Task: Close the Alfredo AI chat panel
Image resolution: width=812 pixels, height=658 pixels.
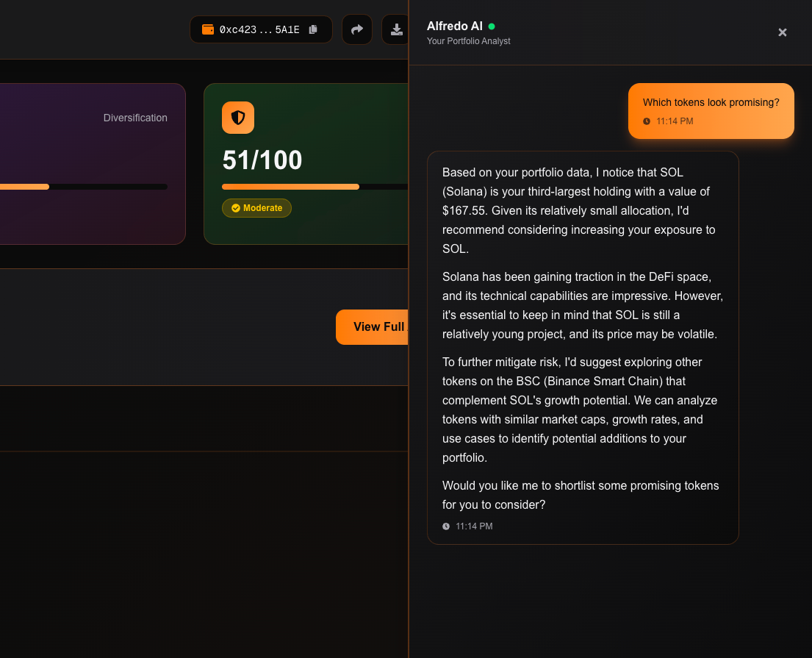Action: pyautogui.click(x=783, y=32)
